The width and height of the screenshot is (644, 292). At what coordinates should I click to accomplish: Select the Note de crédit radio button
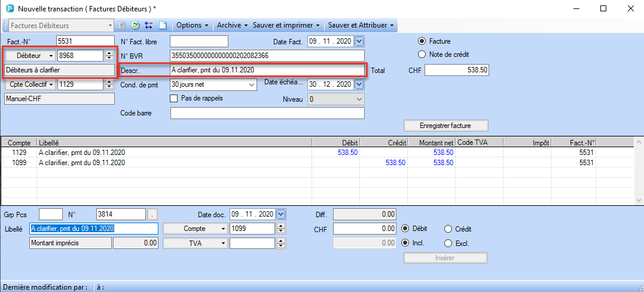422,54
